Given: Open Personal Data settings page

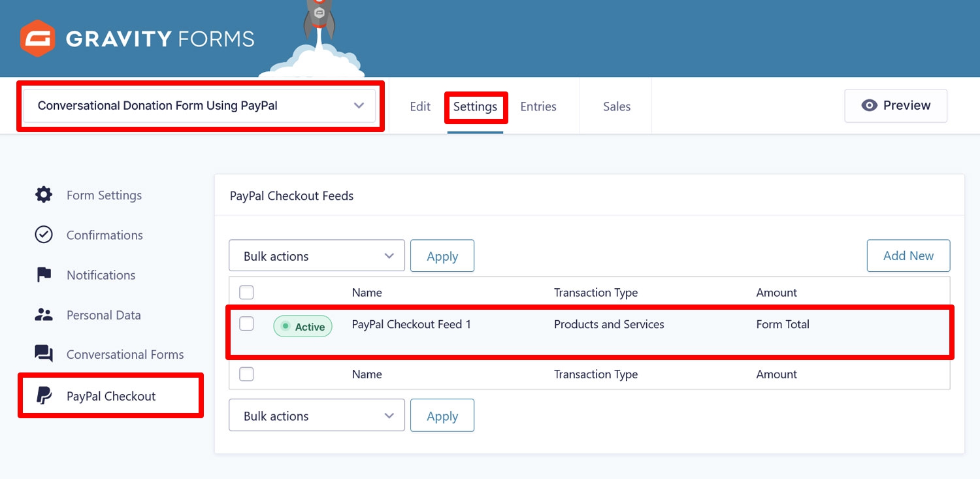Looking at the screenshot, I should [103, 314].
